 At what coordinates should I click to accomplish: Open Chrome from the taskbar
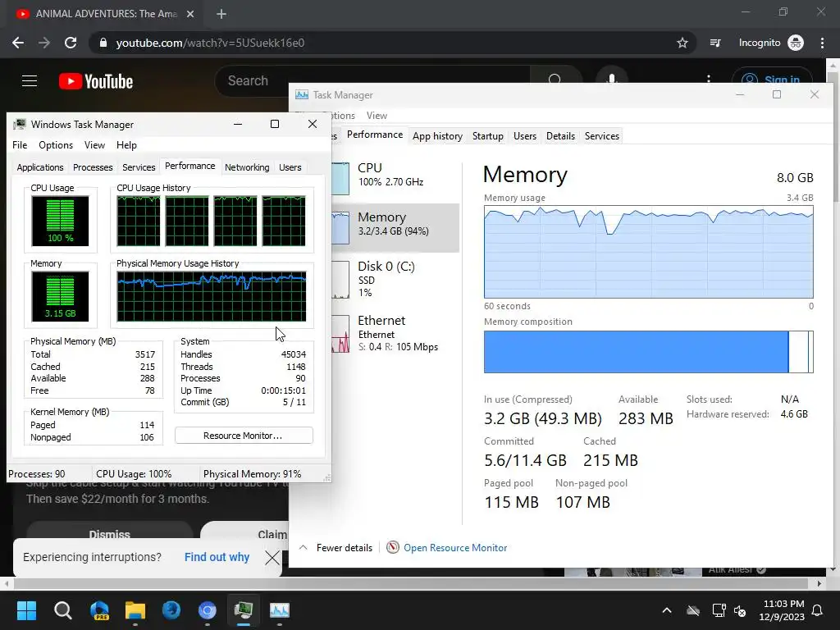(208, 610)
